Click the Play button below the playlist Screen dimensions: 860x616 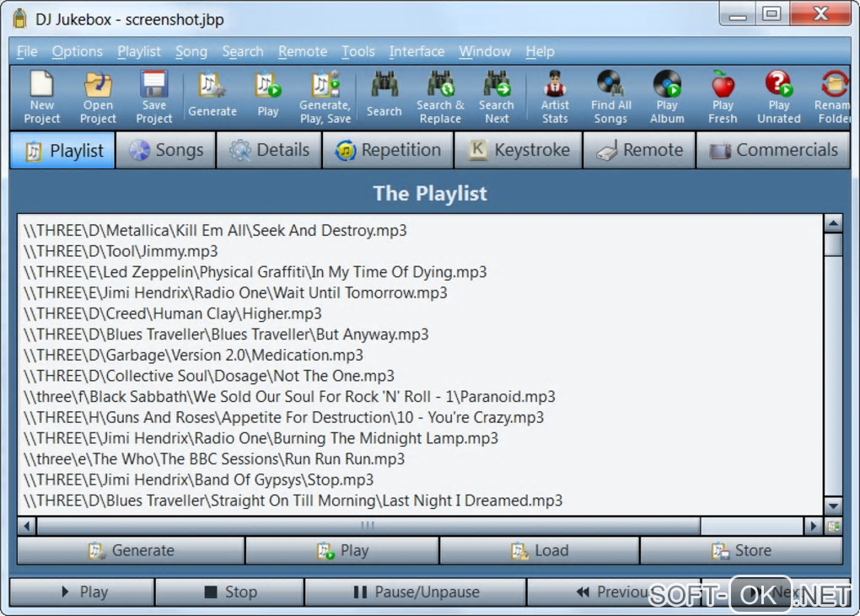tap(342, 550)
